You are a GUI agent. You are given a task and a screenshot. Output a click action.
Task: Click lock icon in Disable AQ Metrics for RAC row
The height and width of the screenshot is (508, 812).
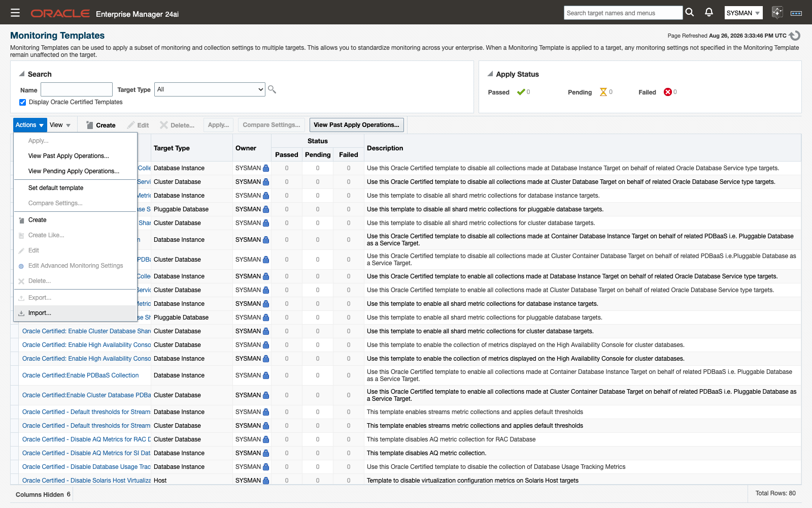pyautogui.click(x=266, y=439)
